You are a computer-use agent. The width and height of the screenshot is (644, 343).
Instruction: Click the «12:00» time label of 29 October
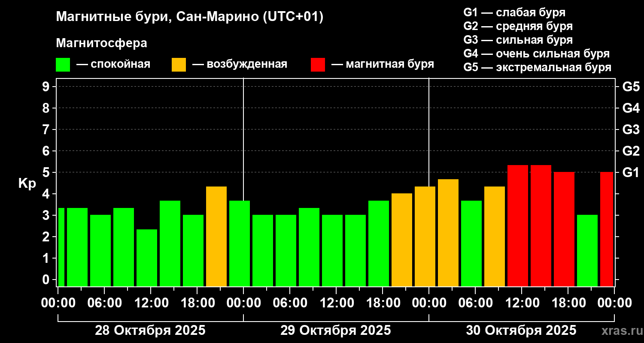(336, 303)
